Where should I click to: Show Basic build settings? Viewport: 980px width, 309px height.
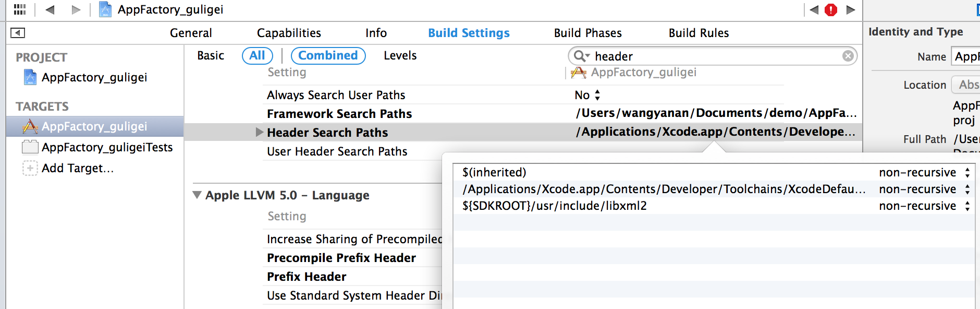(211, 55)
